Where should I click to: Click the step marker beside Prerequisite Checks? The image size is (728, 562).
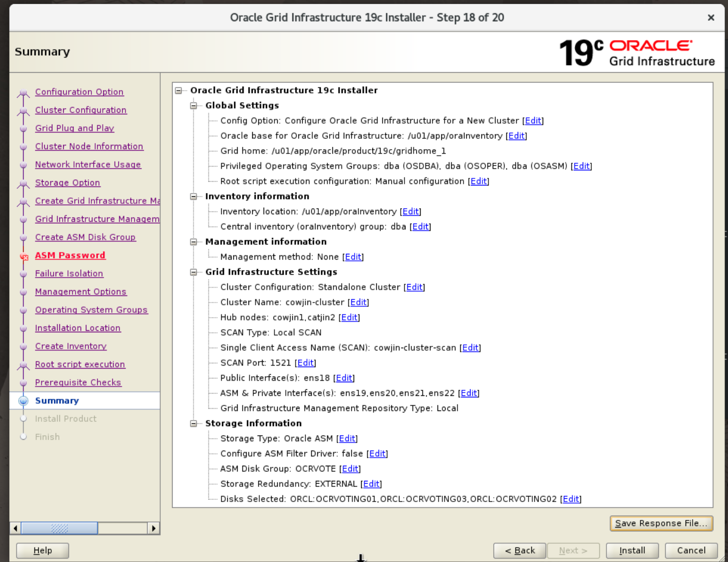[x=23, y=383]
